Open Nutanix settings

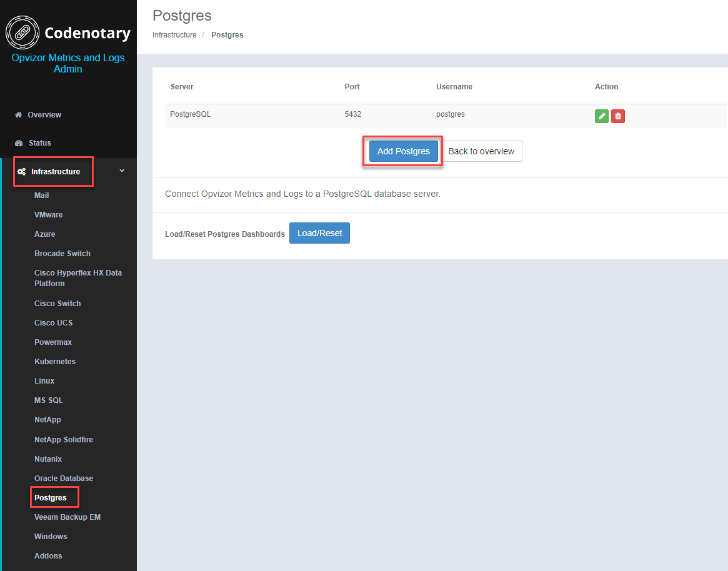(48, 459)
